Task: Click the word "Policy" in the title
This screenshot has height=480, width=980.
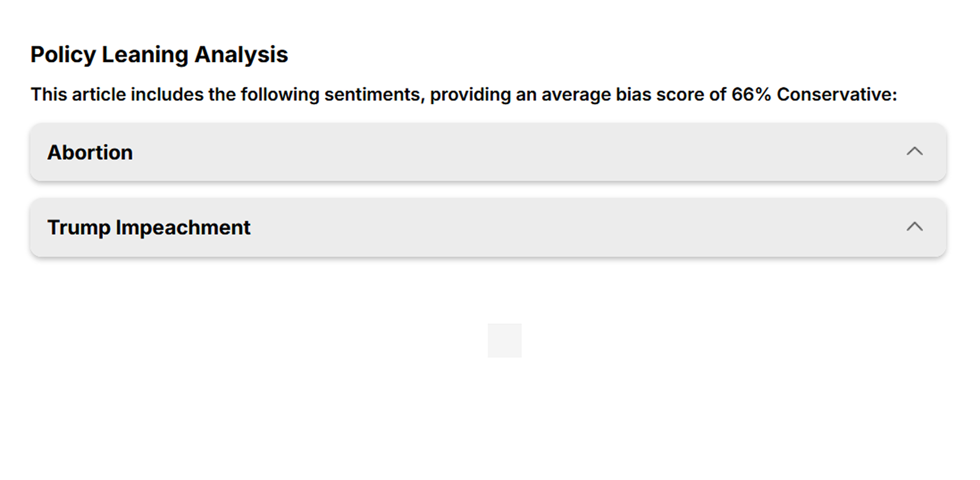Action: pyautogui.click(x=62, y=54)
